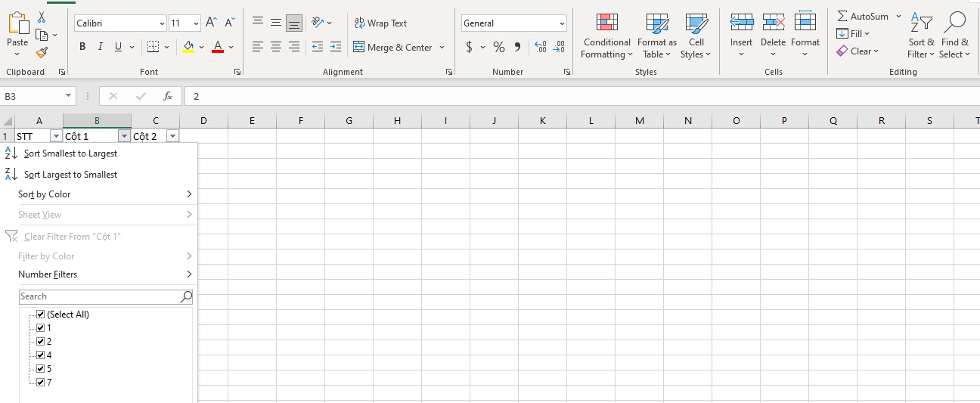Apply cell borders icon
Screen dimensions: 980x403
(x=154, y=47)
